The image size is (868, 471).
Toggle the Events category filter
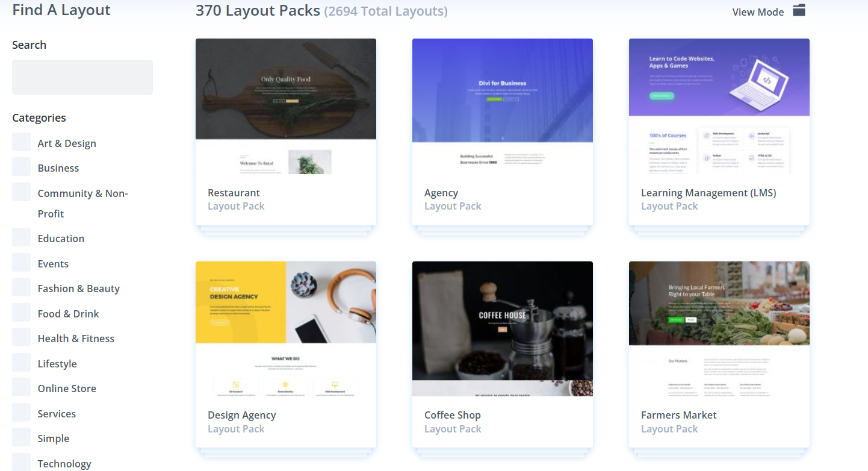22,263
